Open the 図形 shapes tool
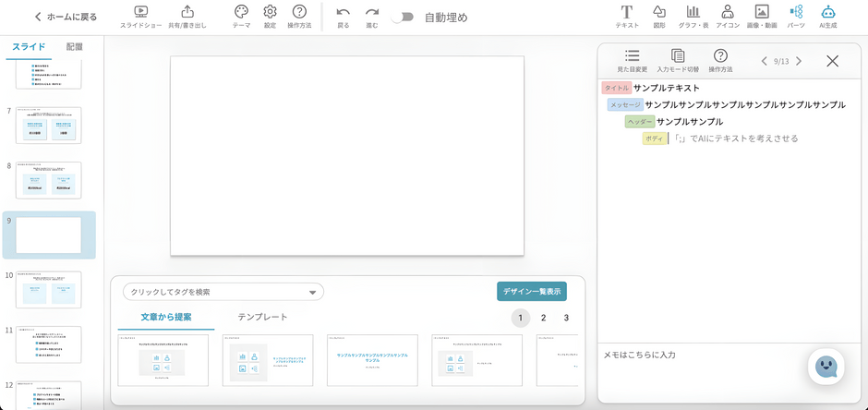The image size is (868, 410). coord(658,12)
